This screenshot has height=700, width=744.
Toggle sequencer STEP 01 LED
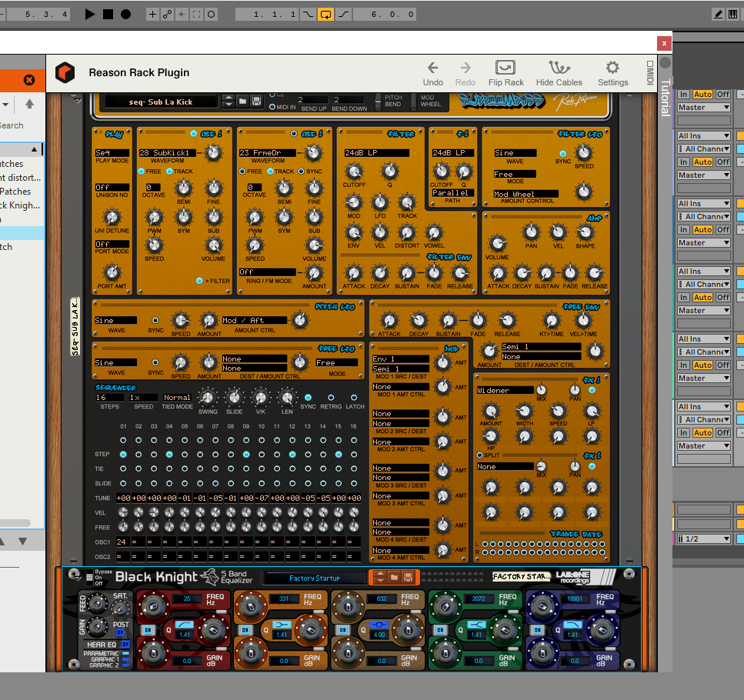click(123, 455)
